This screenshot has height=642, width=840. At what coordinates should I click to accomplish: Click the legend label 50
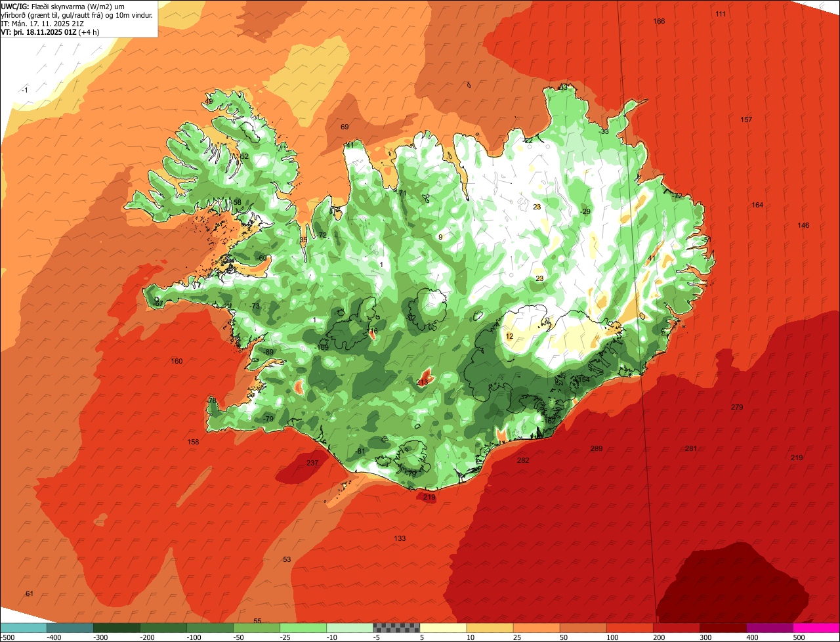[x=564, y=637]
